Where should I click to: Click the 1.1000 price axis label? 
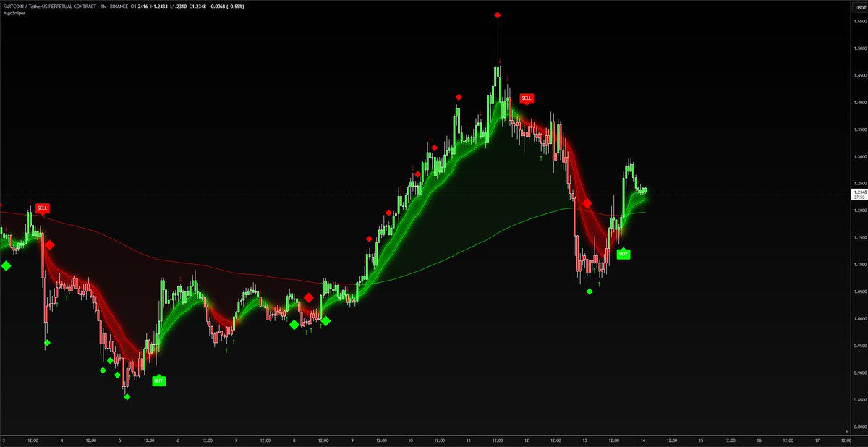pos(859,265)
